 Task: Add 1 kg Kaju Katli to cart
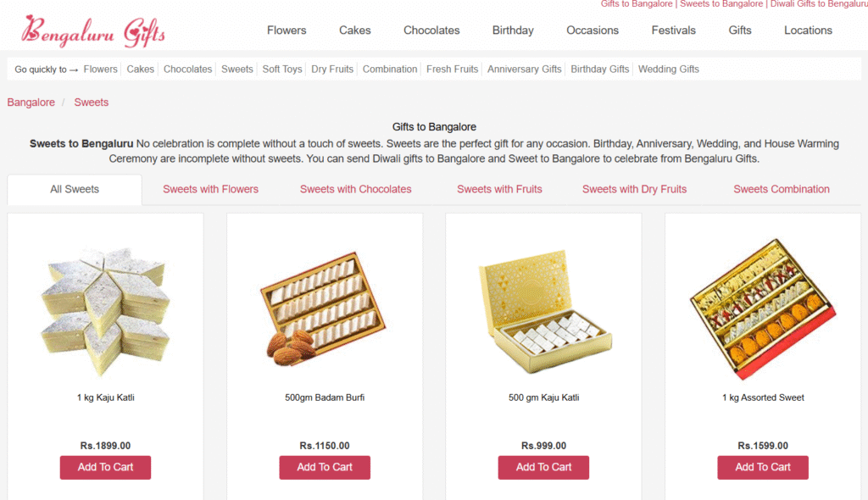point(105,467)
